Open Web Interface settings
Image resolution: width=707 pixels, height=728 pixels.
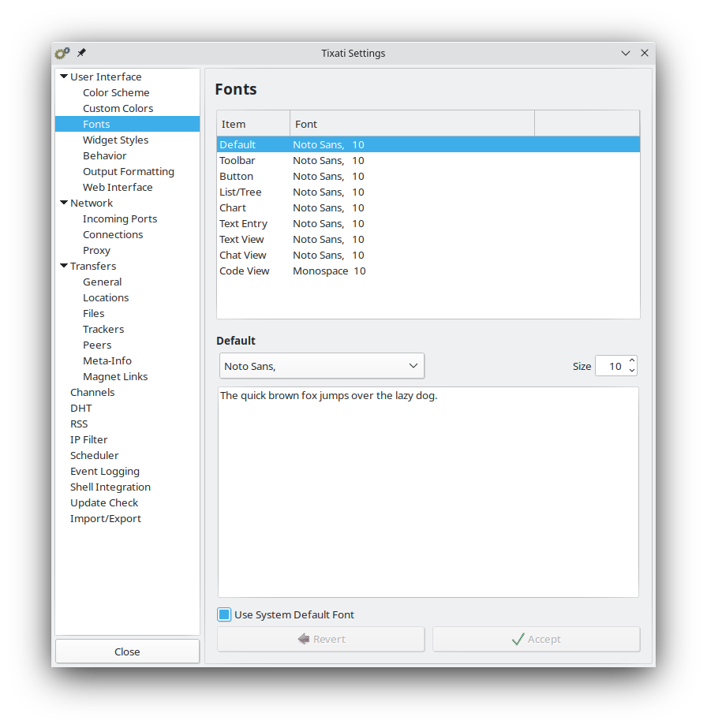(x=118, y=187)
